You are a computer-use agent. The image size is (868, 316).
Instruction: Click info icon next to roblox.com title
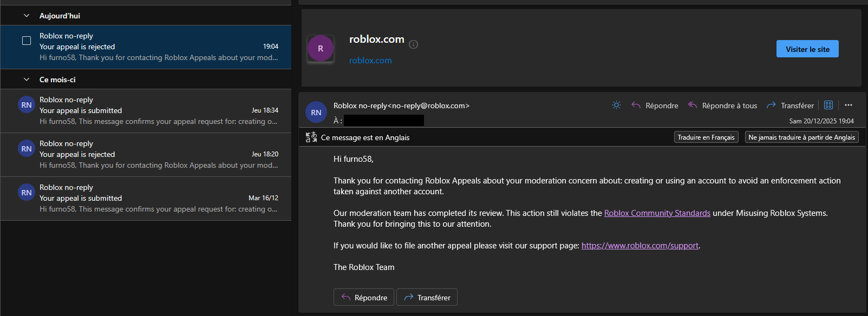[413, 44]
